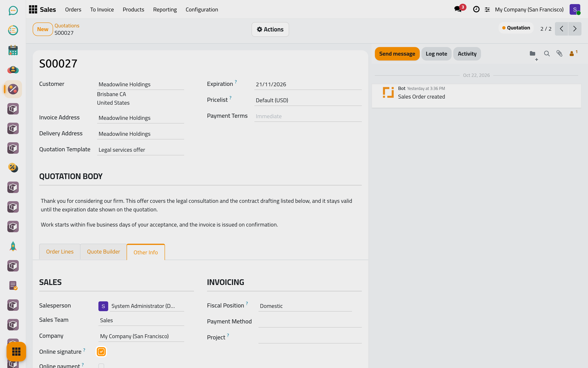Click the New button
This screenshot has width=588, height=368.
click(43, 29)
